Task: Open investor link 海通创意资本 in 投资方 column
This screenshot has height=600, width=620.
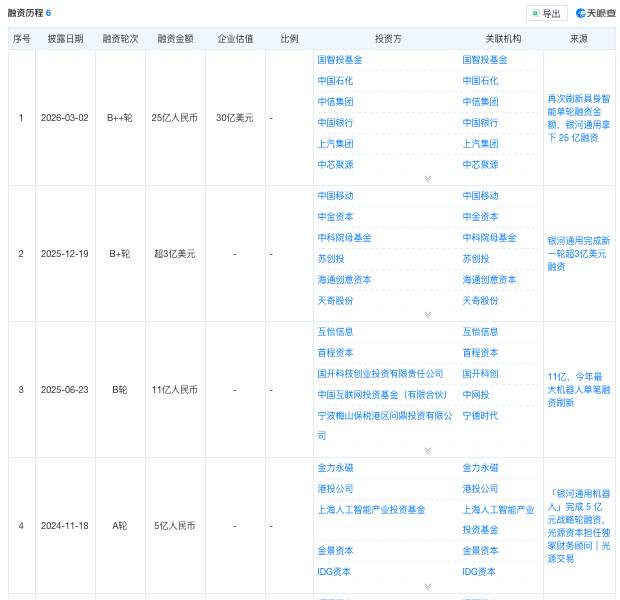Action: [344, 280]
